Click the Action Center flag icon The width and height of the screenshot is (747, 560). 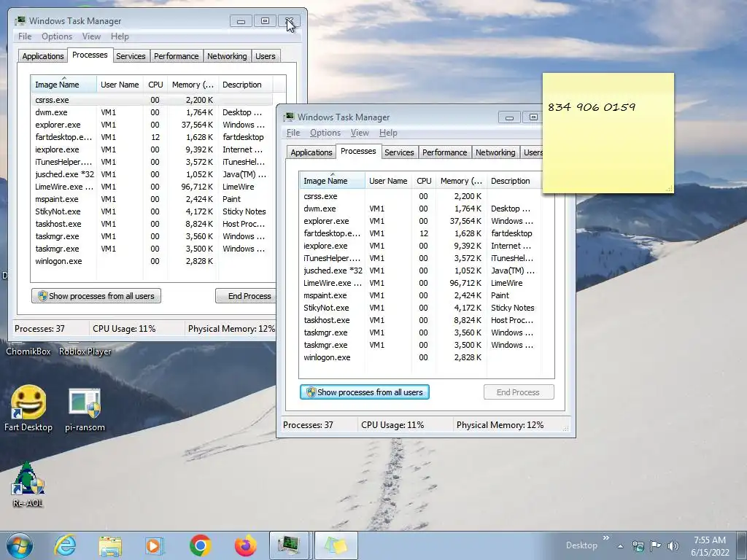click(656, 545)
